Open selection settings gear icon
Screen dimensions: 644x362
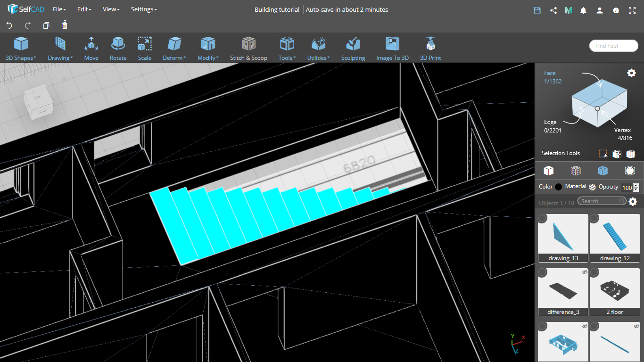tap(631, 73)
